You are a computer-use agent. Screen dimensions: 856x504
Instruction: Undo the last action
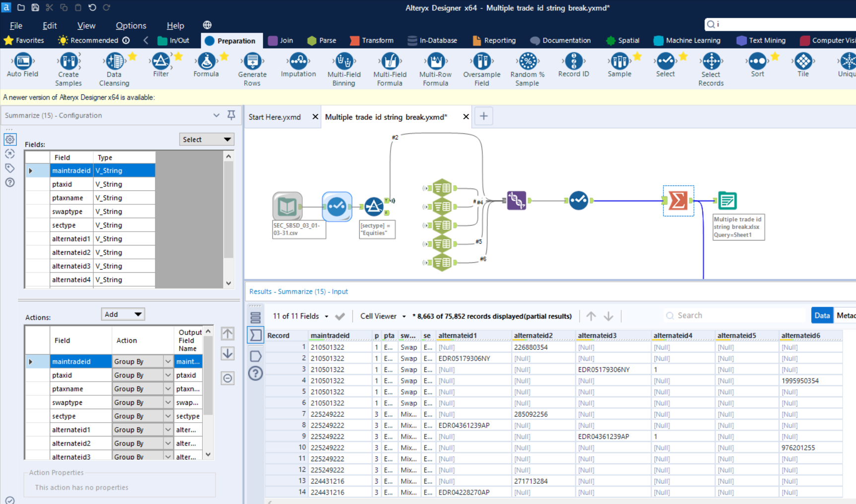pos(92,7)
